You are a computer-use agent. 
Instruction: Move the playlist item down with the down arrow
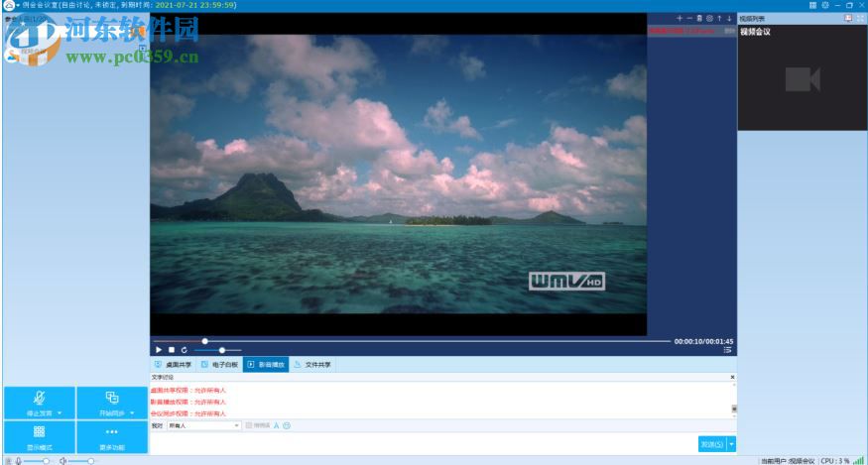pos(729,18)
